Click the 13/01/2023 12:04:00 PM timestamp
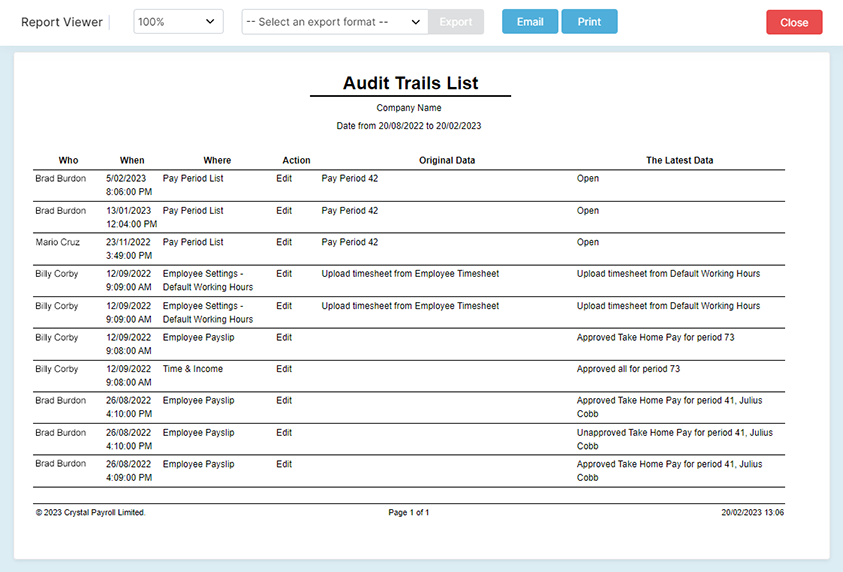The image size is (843, 572). click(x=131, y=217)
